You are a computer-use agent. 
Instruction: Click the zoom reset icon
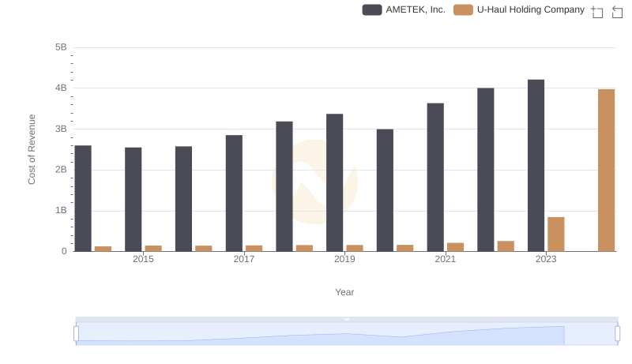[617, 12]
